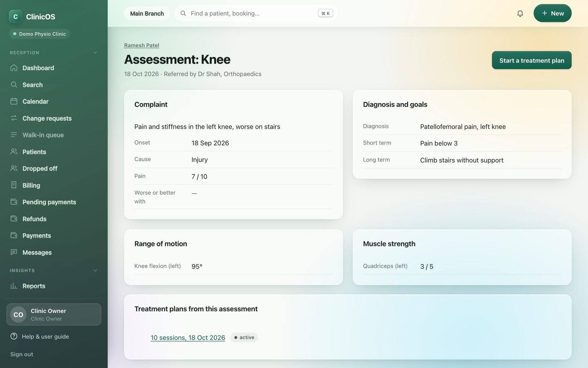This screenshot has width=588, height=368.
Task: Click the Patients people icon
Action: coord(14,152)
